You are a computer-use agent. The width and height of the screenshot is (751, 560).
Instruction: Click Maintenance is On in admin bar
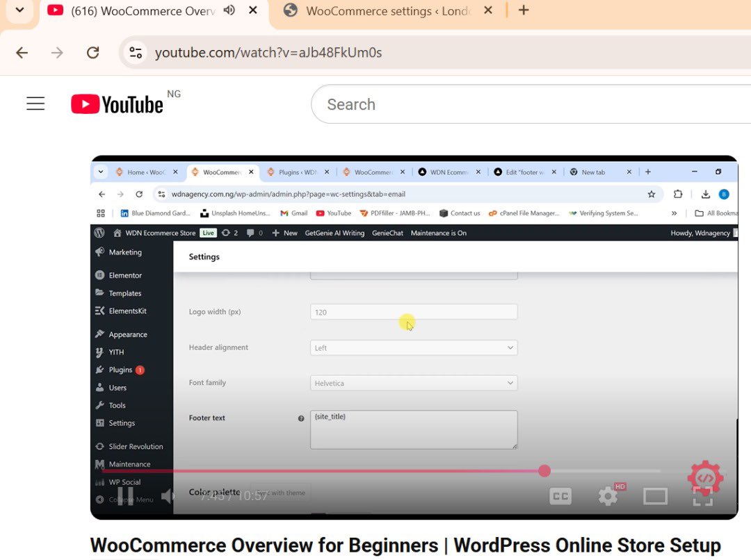(438, 233)
